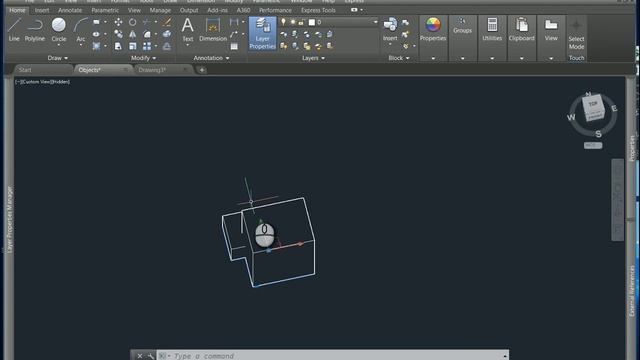This screenshot has width=640, height=360.
Task: Switch to the Insert ribbon tab
Action: pyautogui.click(x=42, y=10)
